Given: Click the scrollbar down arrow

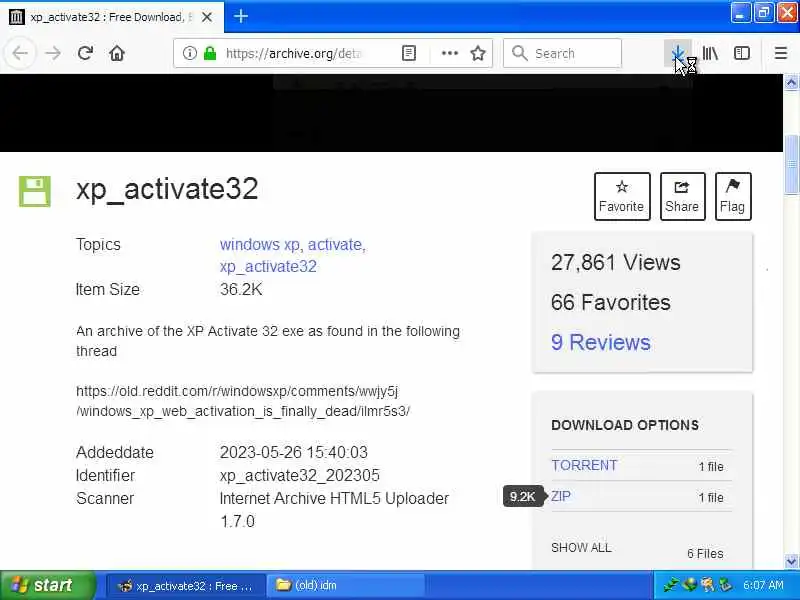Looking at the screenshot, I should 791,561.
